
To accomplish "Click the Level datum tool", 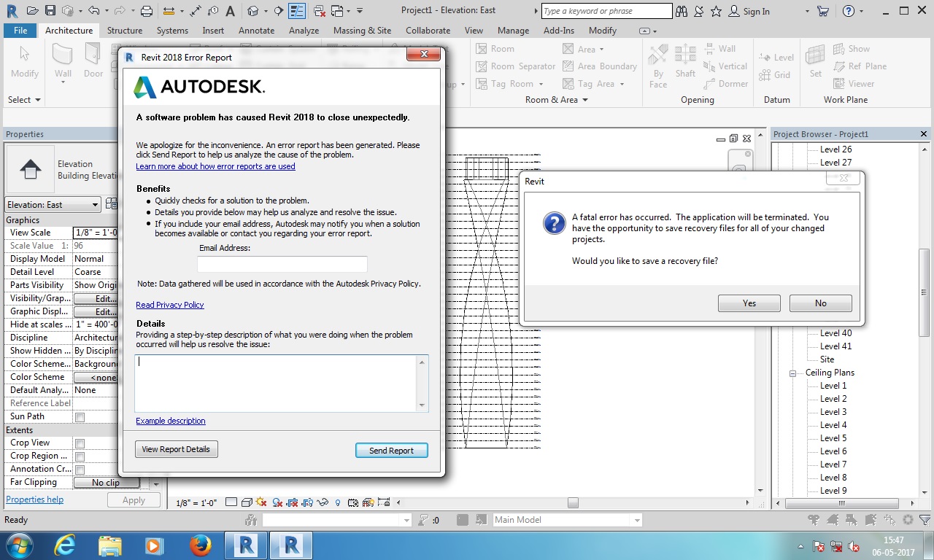I will (776, 58).
